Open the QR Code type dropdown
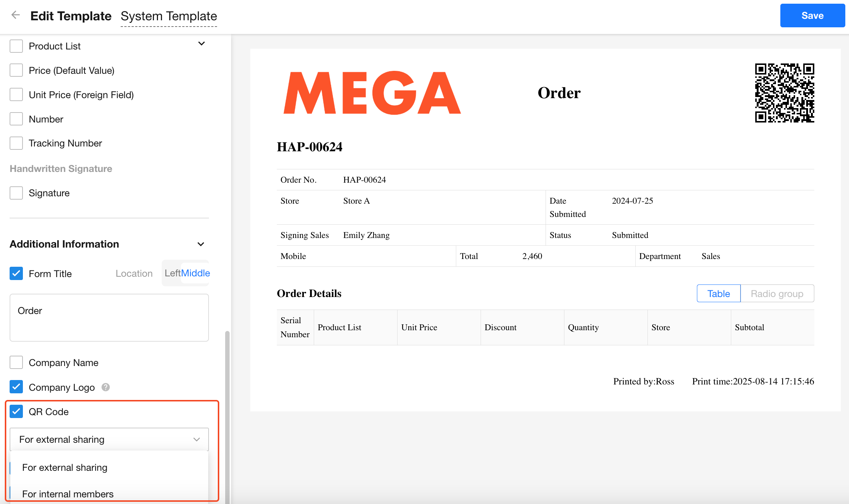 [109, 439]
